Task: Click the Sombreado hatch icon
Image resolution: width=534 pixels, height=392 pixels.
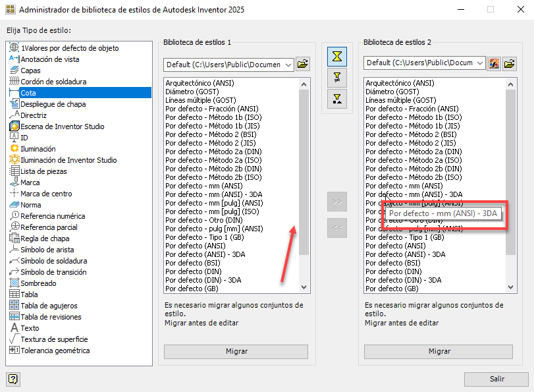Action: [14, 283]
